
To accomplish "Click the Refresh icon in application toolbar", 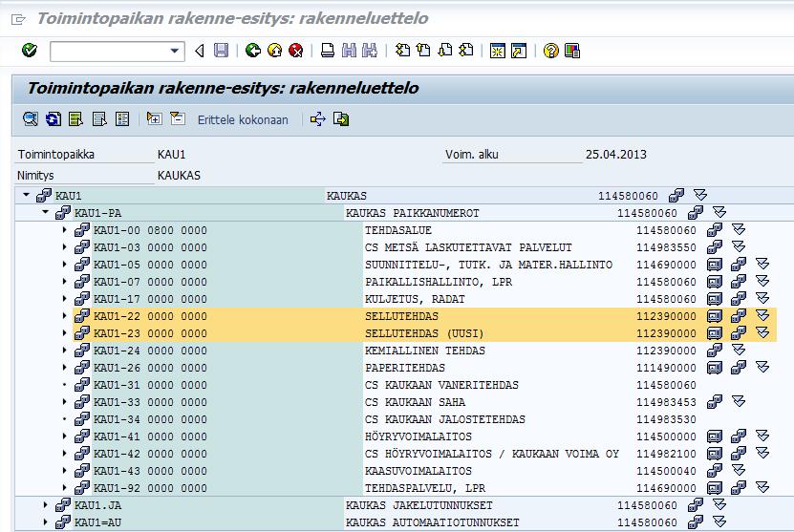I will coord(54,119).
